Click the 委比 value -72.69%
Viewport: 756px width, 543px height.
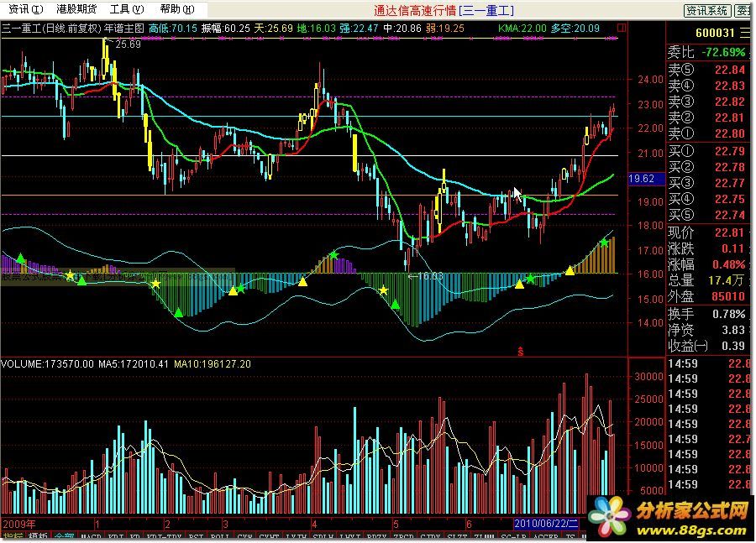(722, 52)
